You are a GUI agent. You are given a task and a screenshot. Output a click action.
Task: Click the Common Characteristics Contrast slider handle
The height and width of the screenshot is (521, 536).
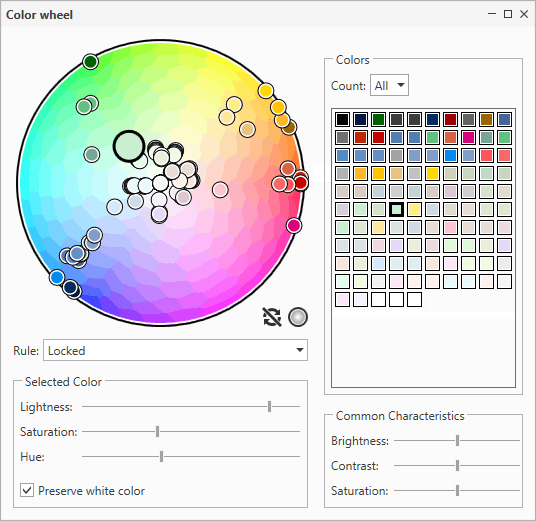coord(457,465)
